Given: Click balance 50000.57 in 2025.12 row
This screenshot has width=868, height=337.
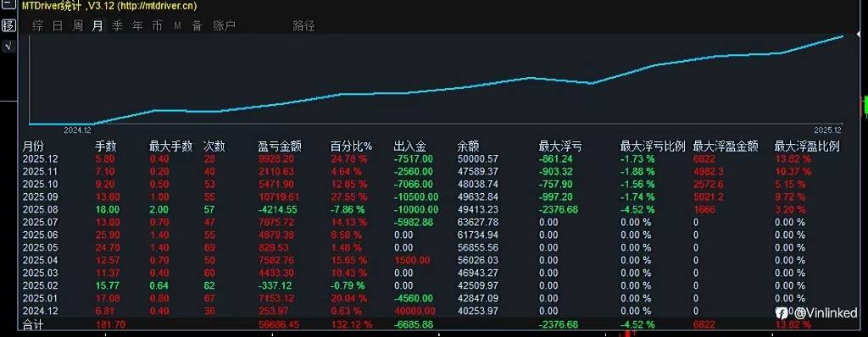Looking at the screenshot, I should [x=478, y=159].
